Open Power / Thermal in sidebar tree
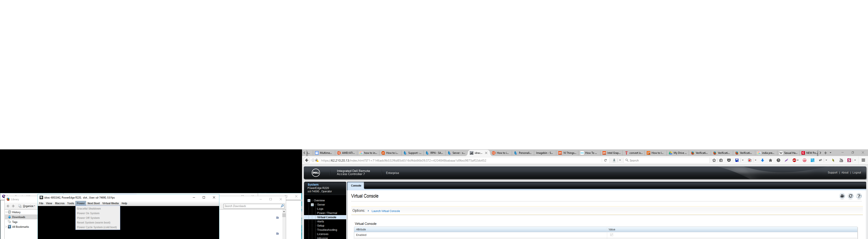The width and height of the screenshot is (868, 239). pyautogui.click(x=327, y=213)
